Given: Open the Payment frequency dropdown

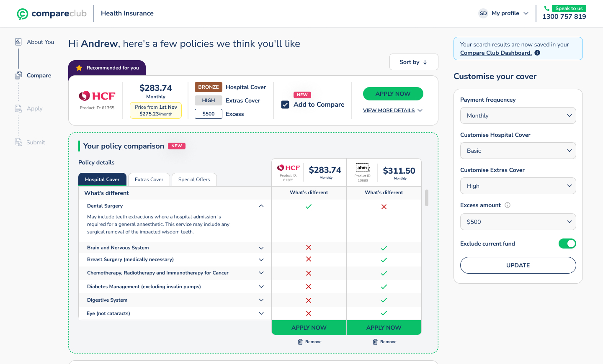Looking at the screenshot, I should [518, 115].
